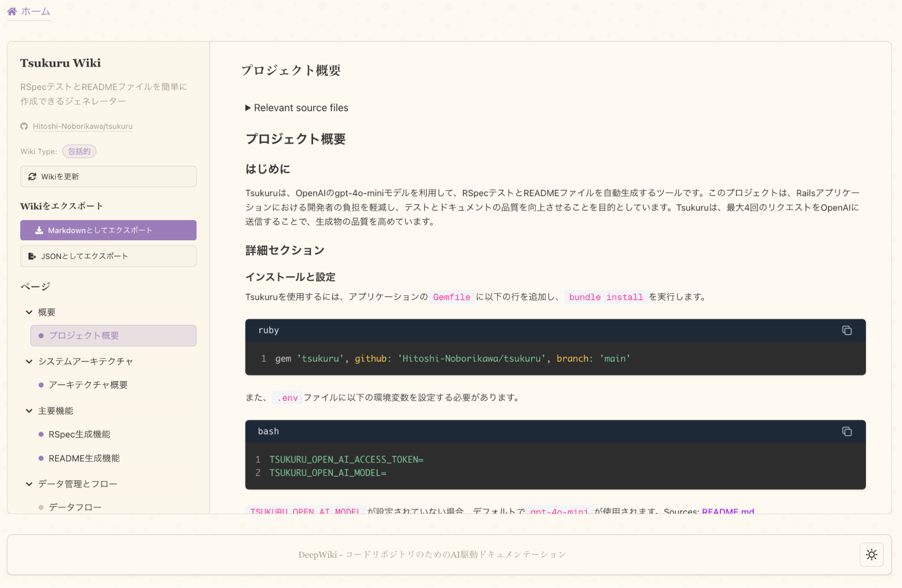This screenshot has width=902, height=588.
Task: Click the GitHub icon beside the repository name
Action: [x=24, y=126]
